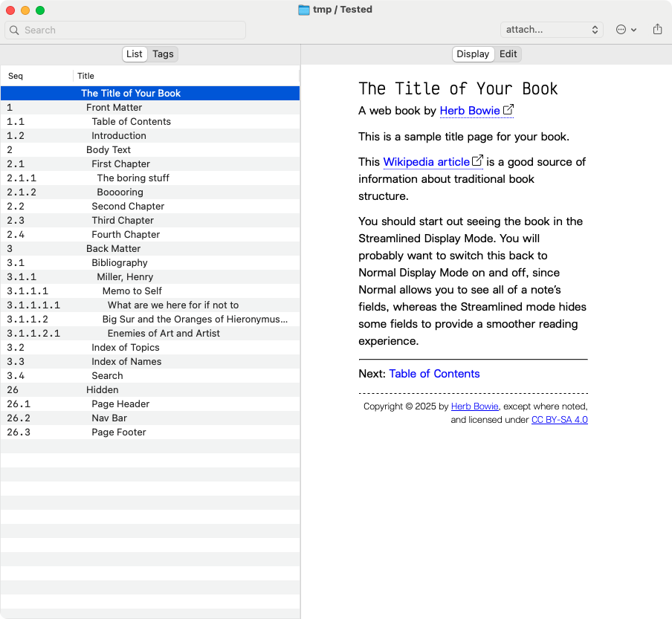Select the Booooring note row
672x619 pixels.
point(120,192)
